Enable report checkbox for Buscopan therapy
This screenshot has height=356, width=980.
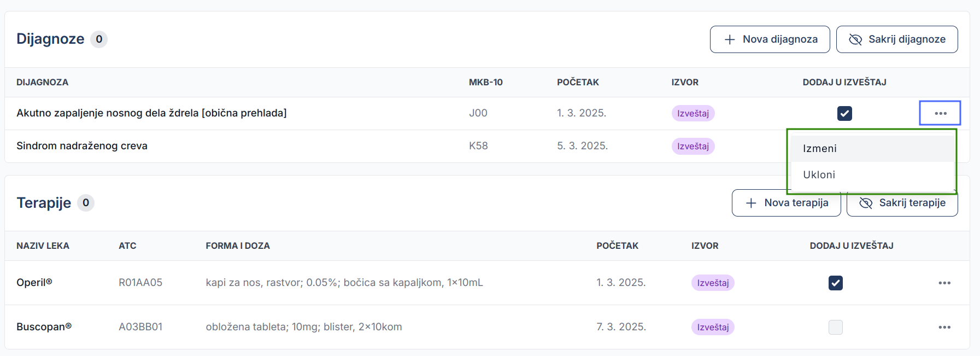pos(836,327)
